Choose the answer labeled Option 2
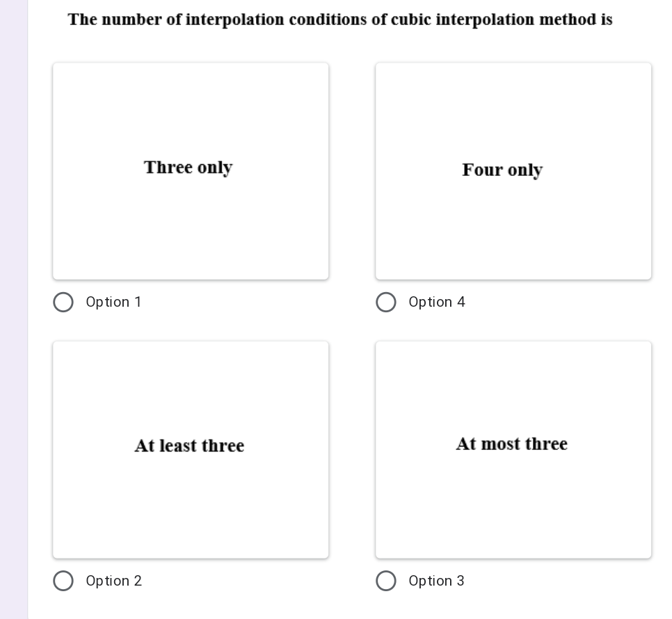 [x=63, y=581]
